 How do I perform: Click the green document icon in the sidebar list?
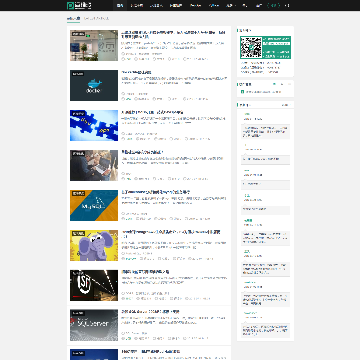point(242,92)
